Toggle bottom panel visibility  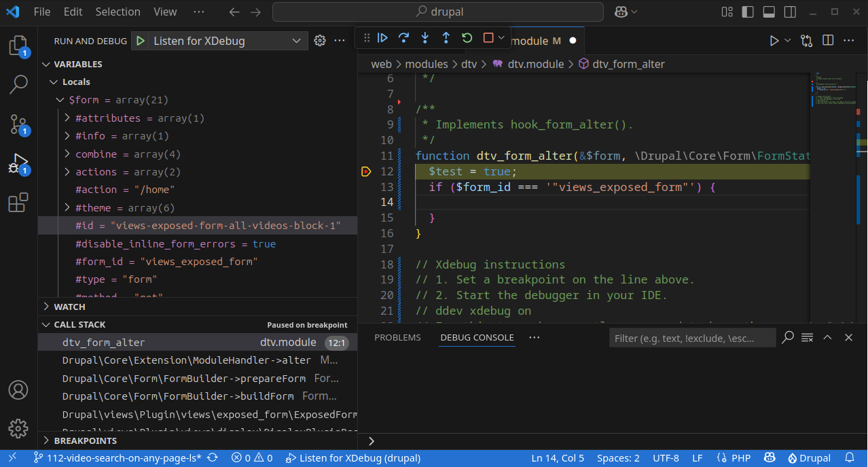point(769,12)
